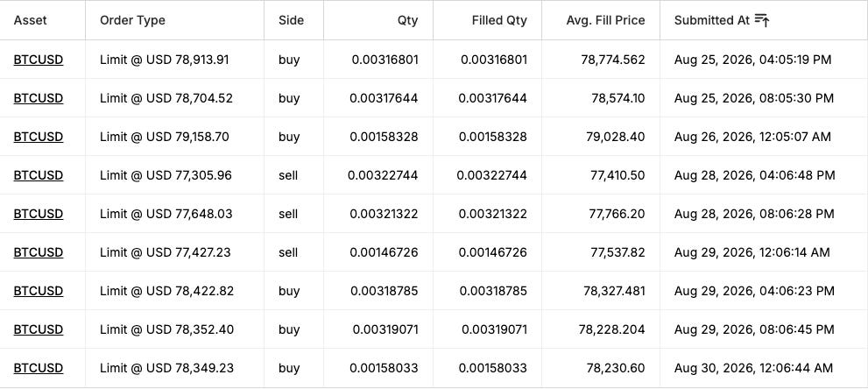Open BTCUSD link for 78,349.23 limit order

pyautogui.click(x=39, y=368)
